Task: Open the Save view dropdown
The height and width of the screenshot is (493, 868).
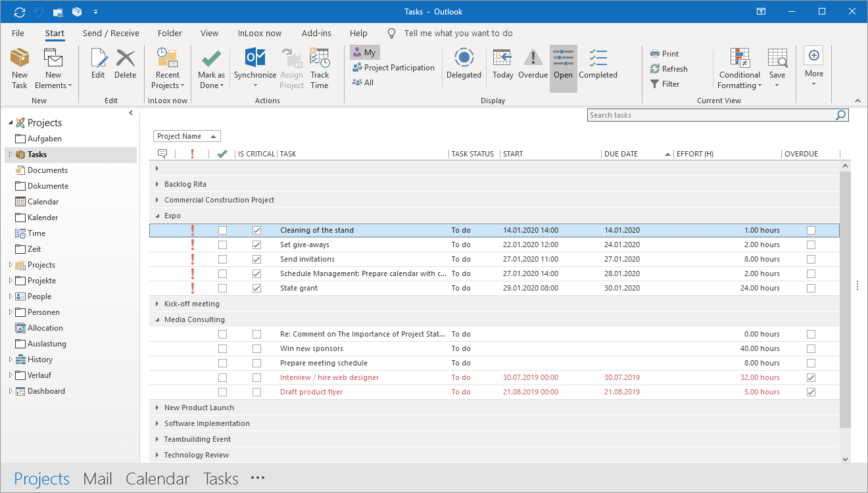Action: (777, 68)
